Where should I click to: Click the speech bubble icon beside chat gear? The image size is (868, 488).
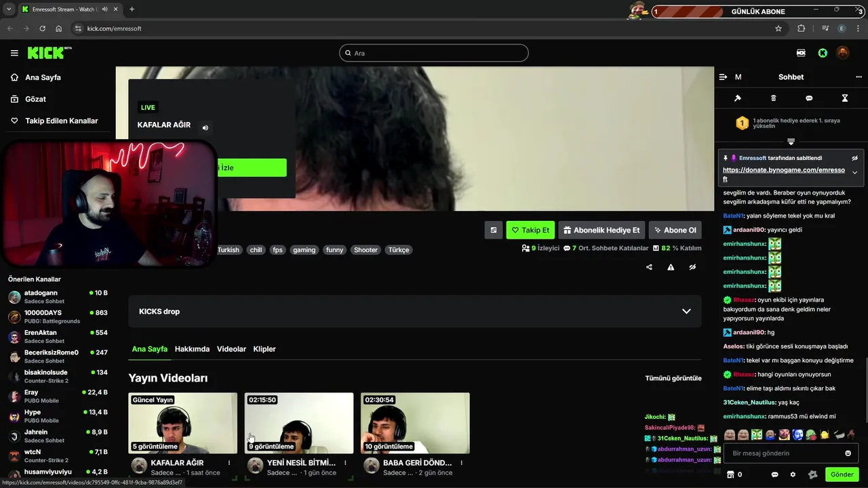tap(774, 474)
